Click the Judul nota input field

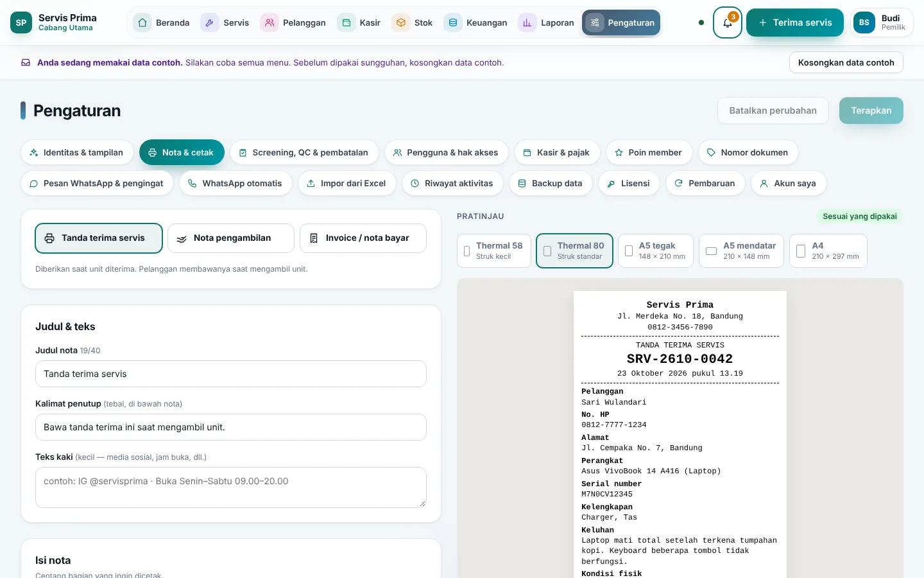[x=231, y=374]
